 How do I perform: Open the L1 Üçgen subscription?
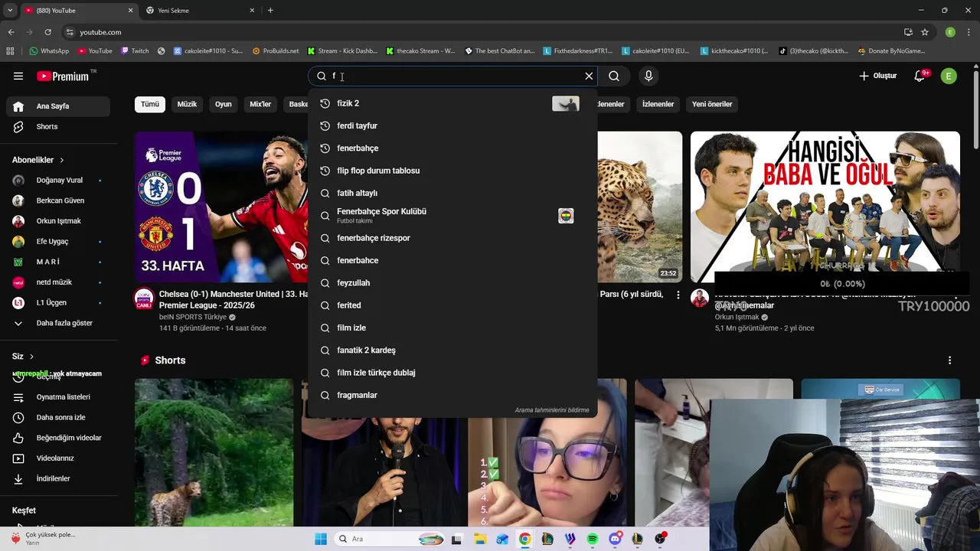tap(58, 302)
